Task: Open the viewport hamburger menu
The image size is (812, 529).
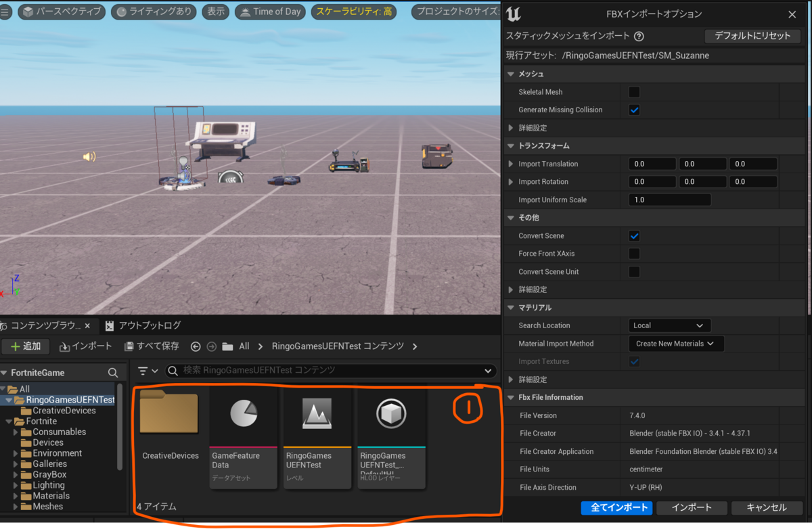Action: click(x=5, y=11)
